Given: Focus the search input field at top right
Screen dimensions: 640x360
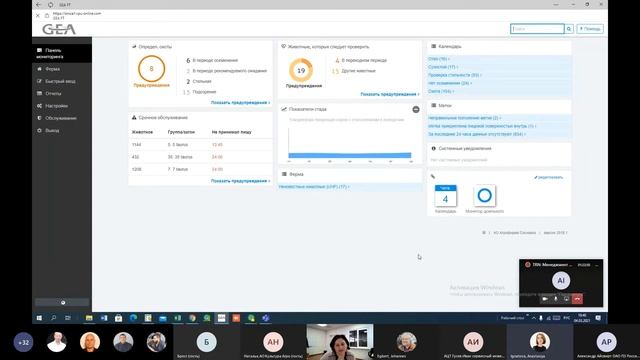Looking at the screenshot, I should (537, 29).
